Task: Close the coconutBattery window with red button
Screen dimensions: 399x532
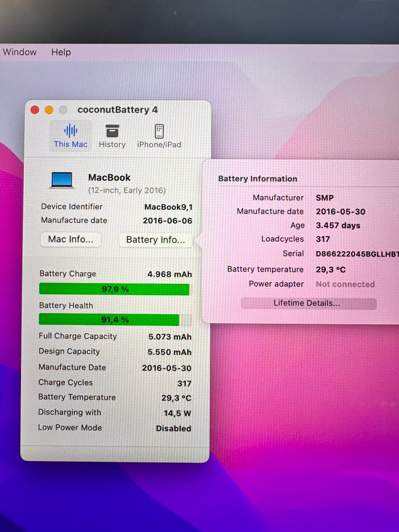Action: (35, 110)
